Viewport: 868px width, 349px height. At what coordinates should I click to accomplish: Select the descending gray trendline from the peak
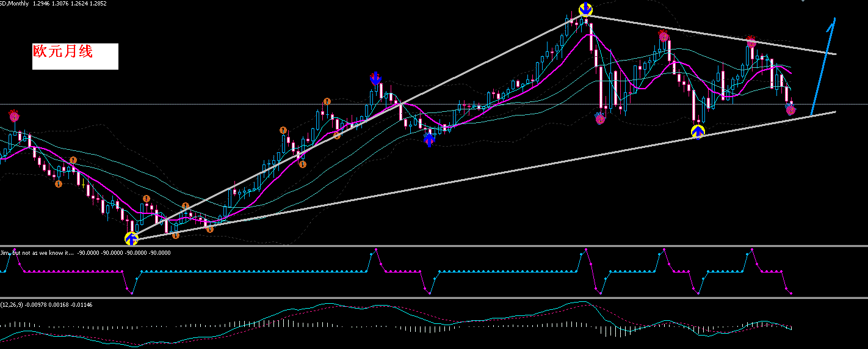pyautogui.click(x=711, y=35)
